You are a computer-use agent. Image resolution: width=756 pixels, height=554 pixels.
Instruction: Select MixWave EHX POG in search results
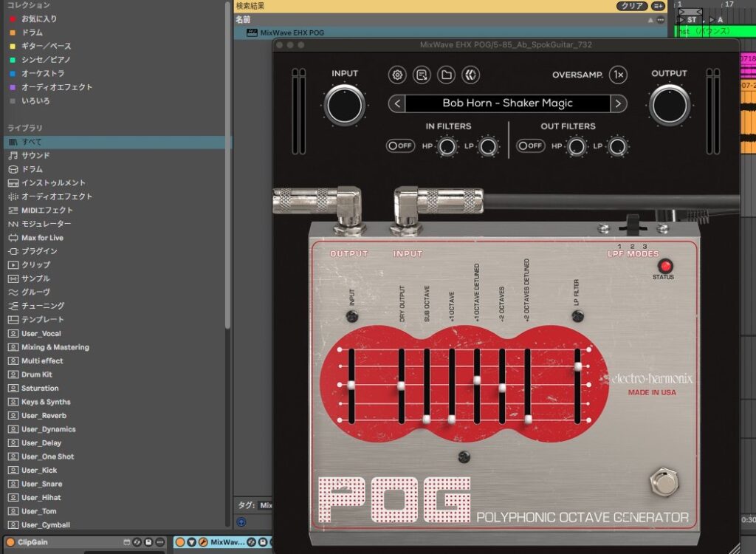450,33
